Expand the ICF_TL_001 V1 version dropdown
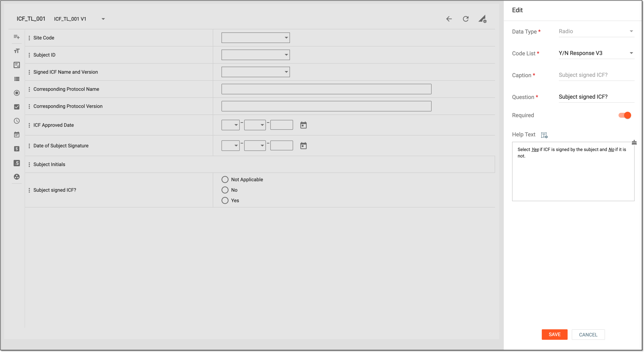This screenshot has width=644, height=352. tap(103, 19)
